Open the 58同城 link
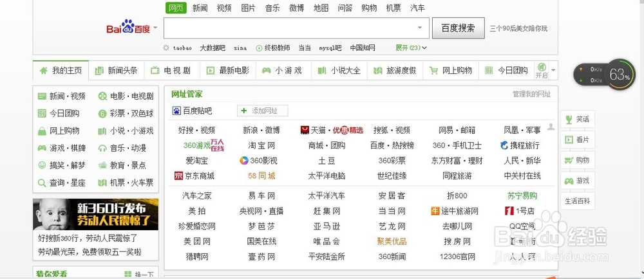The image size is (644, 279). (x=261, y=175)
